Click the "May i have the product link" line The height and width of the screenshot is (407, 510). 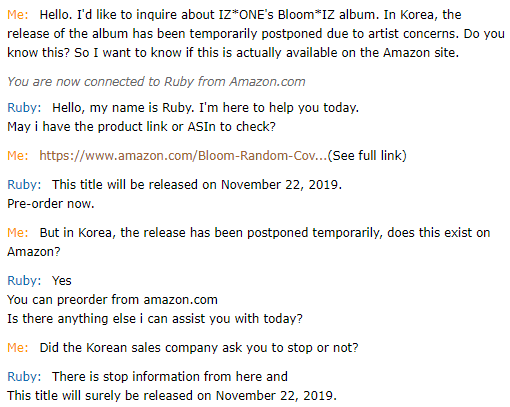[141, 127]
